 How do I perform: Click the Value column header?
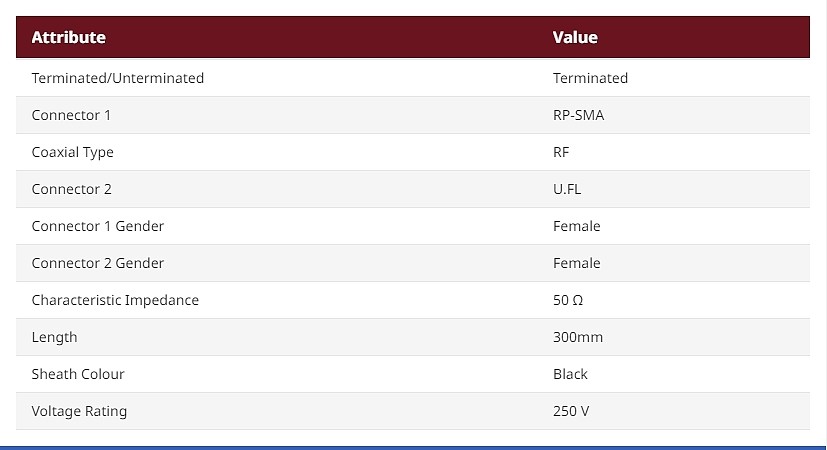click(575, 37)
